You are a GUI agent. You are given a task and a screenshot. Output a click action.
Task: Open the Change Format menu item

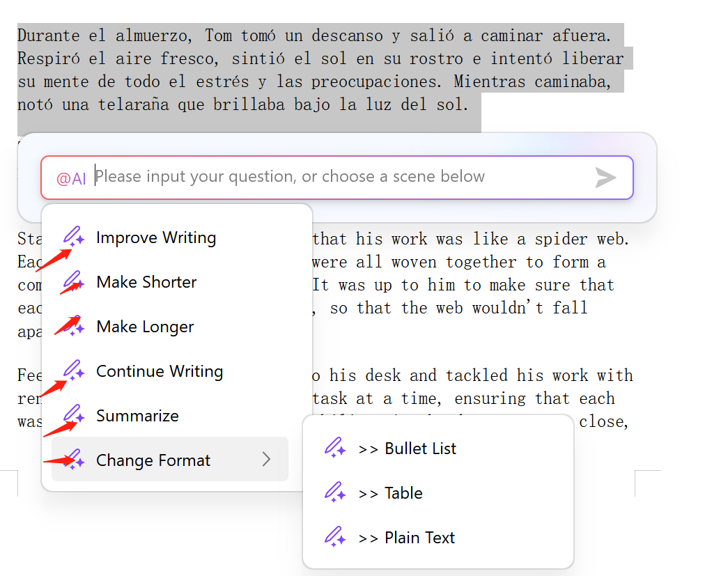click(170, 459)
